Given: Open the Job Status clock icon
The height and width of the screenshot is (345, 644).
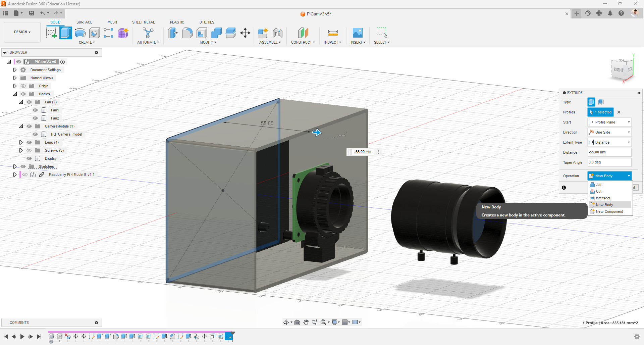Looking at the screenshot, I should (x=599, y=13).
